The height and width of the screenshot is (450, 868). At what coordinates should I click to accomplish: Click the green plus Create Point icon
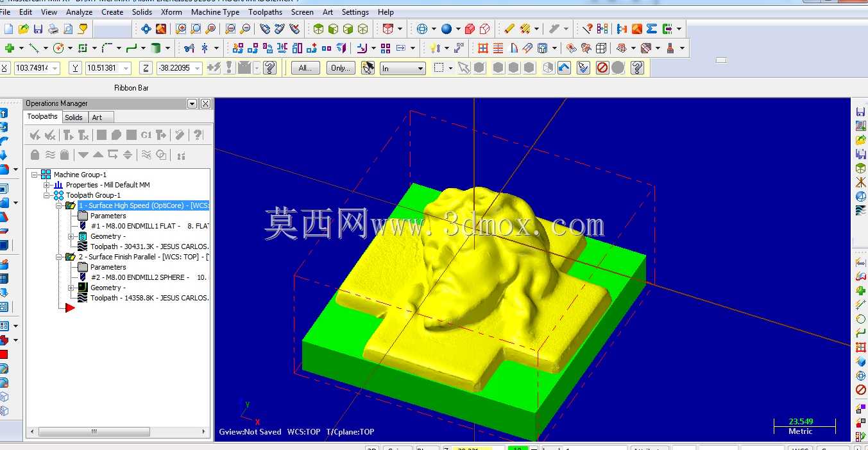(x=9, y=48)
